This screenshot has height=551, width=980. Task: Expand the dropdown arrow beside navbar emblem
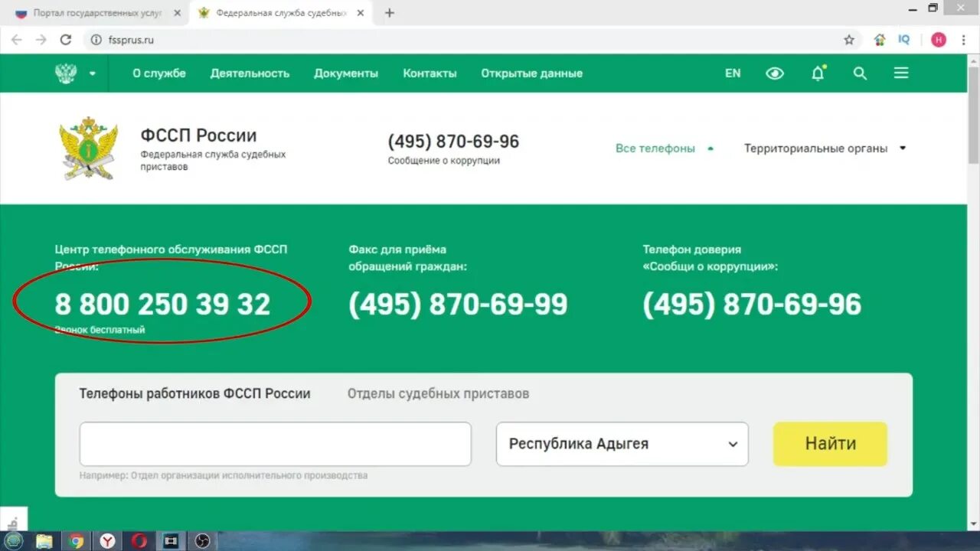93,73
